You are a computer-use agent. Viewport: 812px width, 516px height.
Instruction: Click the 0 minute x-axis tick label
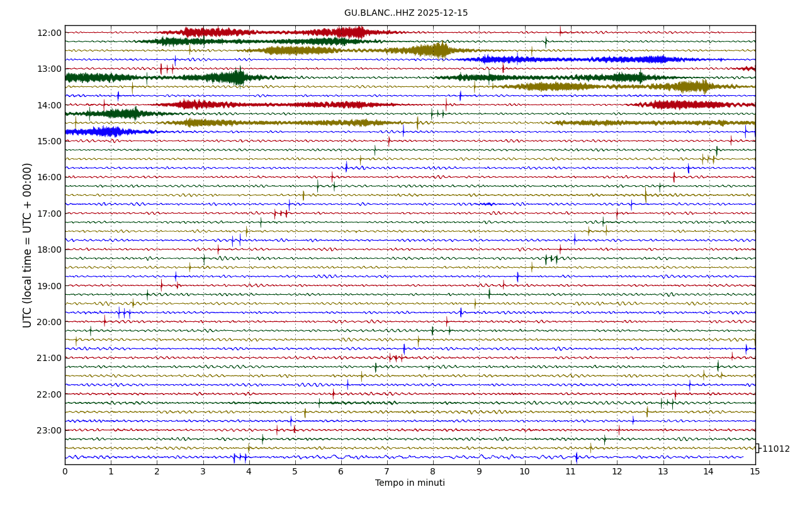(65, 472)
